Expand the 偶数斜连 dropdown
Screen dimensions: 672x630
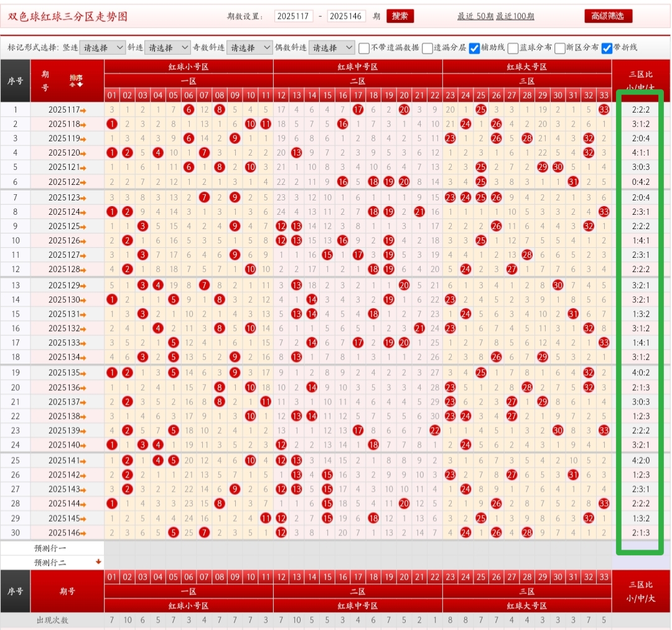331,47
